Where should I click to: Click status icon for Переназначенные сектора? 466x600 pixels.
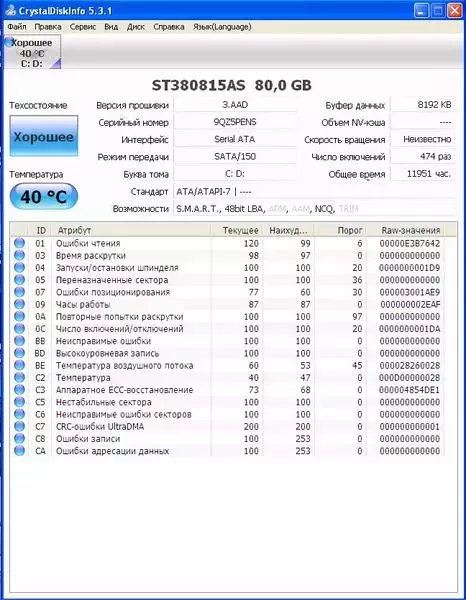pos(19,280)
